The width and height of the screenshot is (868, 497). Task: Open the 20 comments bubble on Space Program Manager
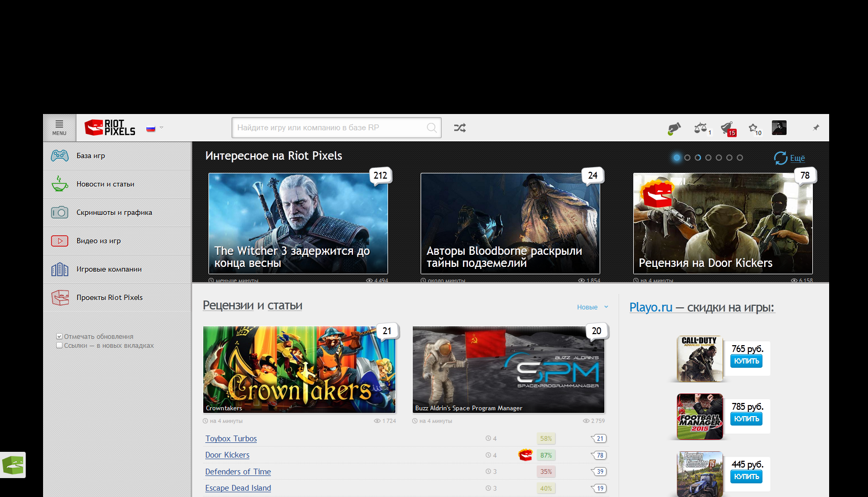597,331
